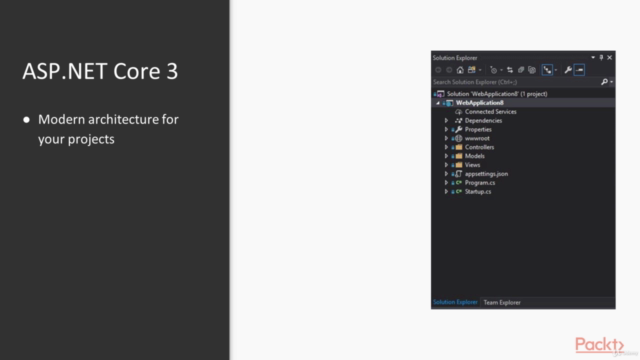Expand the Views folder

pos(446,165)
